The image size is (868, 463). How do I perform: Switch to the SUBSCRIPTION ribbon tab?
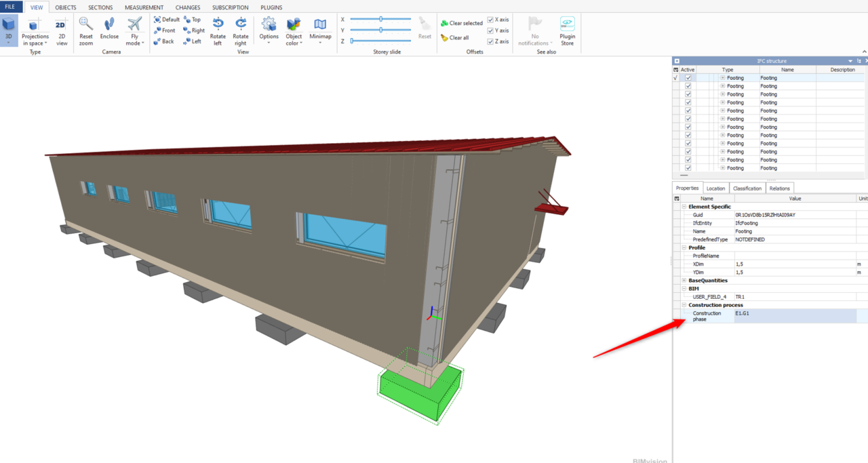[231, 7]
